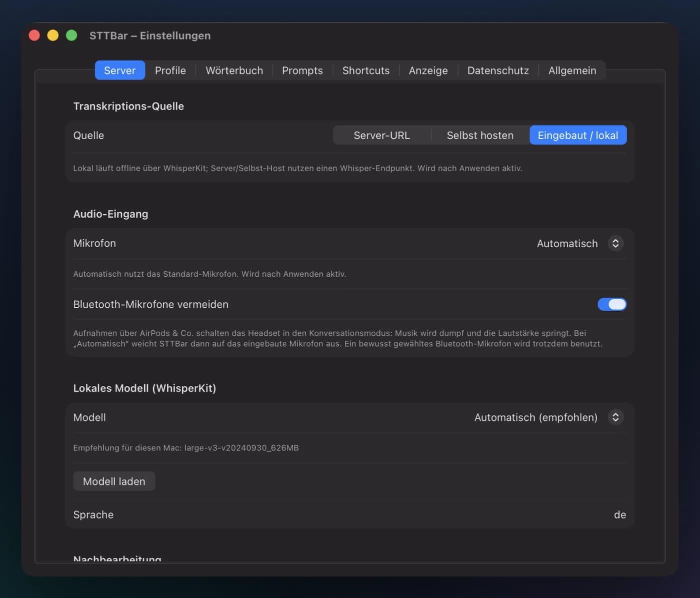Go to the Prompts tab
Image resolution: width=700 pixels, height=598 pixels.
pyautogui.click(x=302, y=71)
